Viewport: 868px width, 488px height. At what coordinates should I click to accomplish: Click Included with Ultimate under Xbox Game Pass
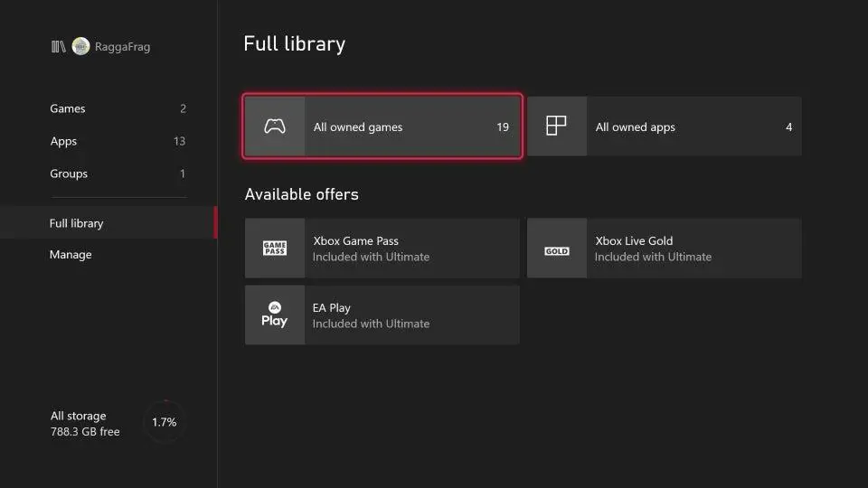(x=371, y=257)
